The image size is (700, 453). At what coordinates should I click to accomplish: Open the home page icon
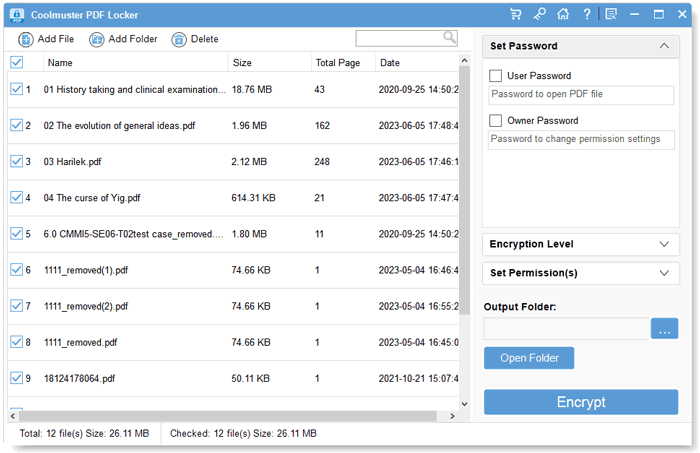563,14
